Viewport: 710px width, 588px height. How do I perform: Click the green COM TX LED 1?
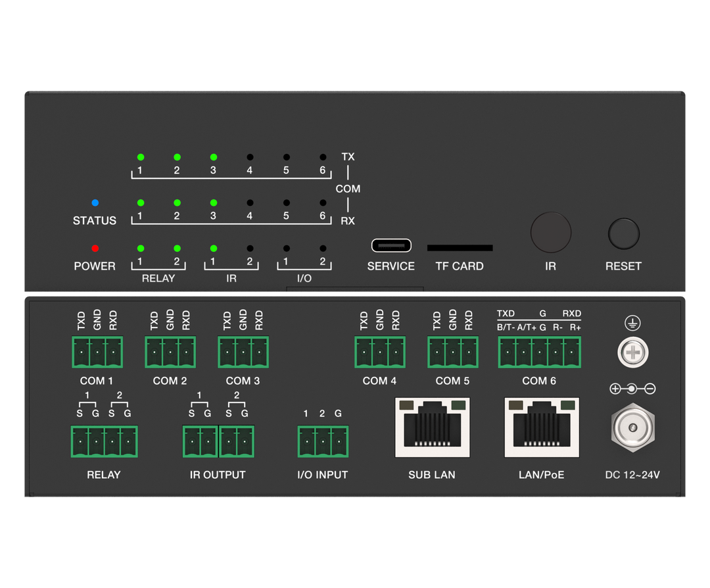[x=141, y=157]
